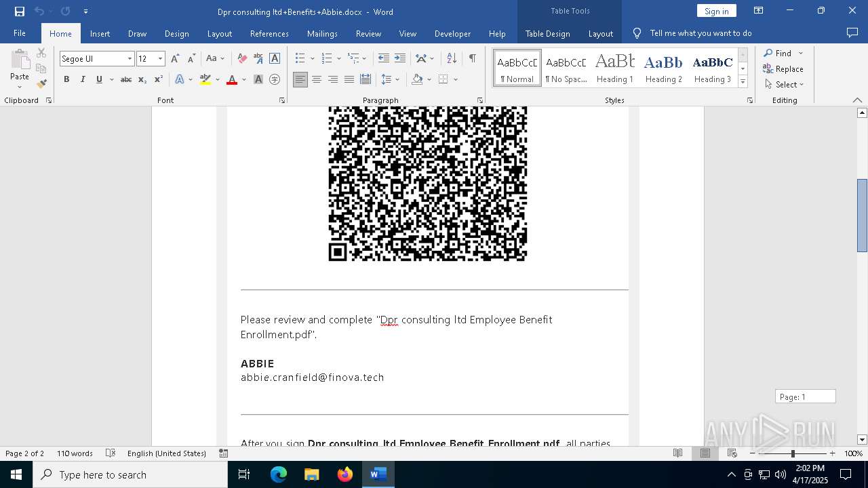868x488 pixels.
Task: Toggle Underline formatting
Action: pyautogui.click(x=99, y=79)
